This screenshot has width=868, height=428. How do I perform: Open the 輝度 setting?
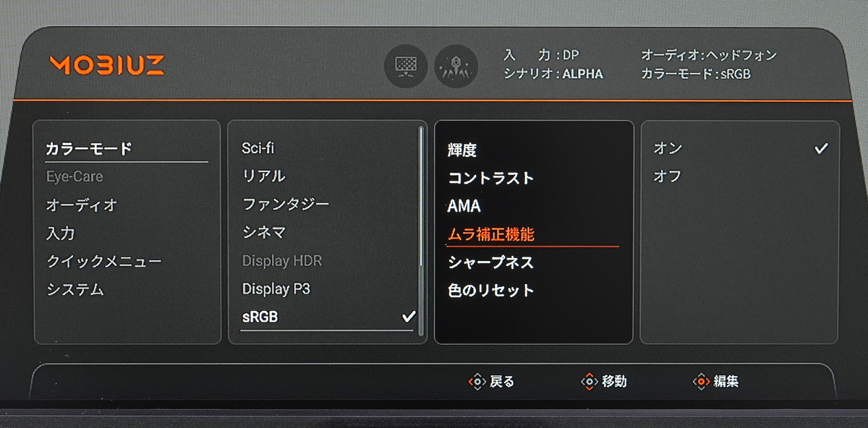click(x=462, y=150)
